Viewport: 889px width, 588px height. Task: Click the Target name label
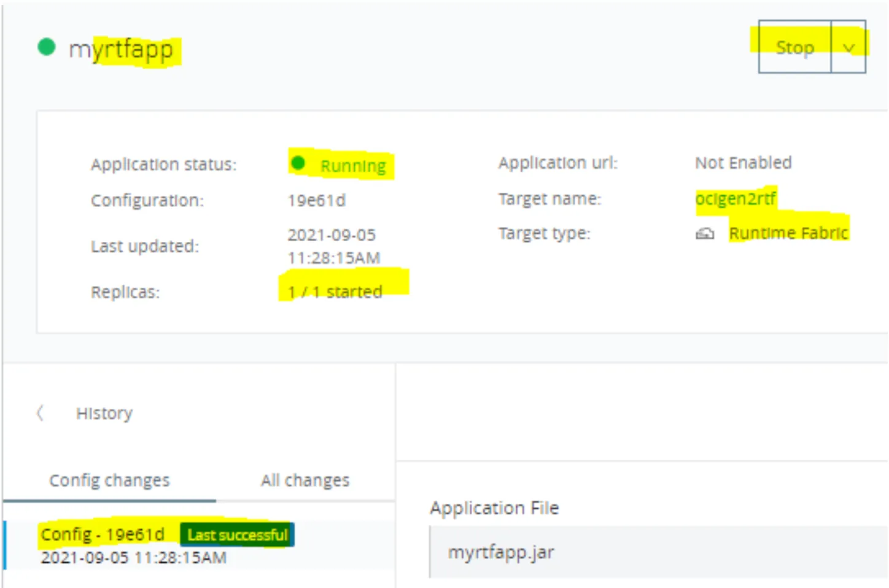pos(549,199)
